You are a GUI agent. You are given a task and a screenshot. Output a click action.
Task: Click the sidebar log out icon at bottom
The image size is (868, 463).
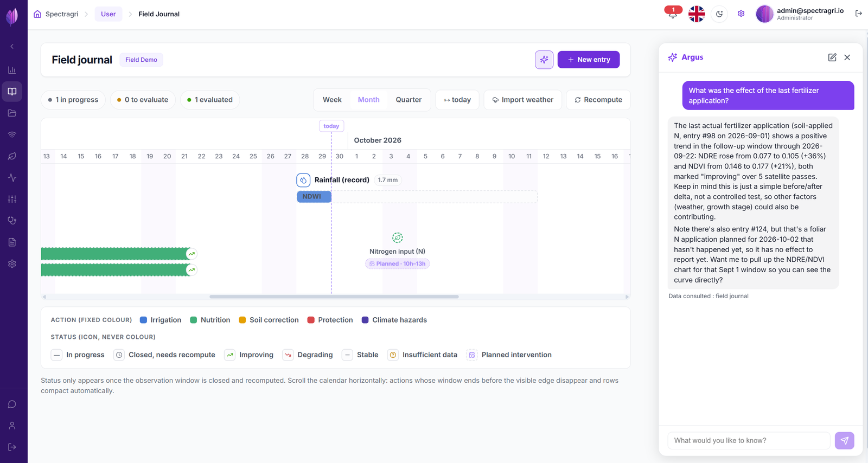(x=12, y=447)
